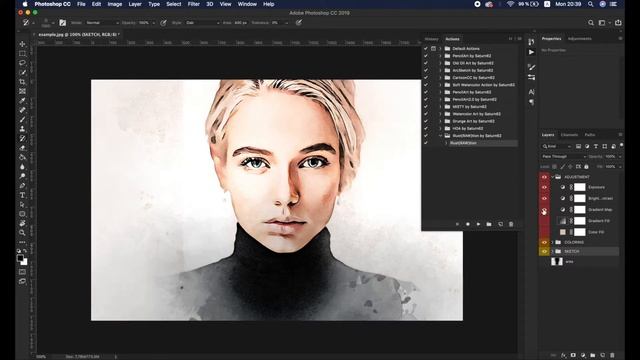Toggle the Default Actions set checkmark

point(426,49)
